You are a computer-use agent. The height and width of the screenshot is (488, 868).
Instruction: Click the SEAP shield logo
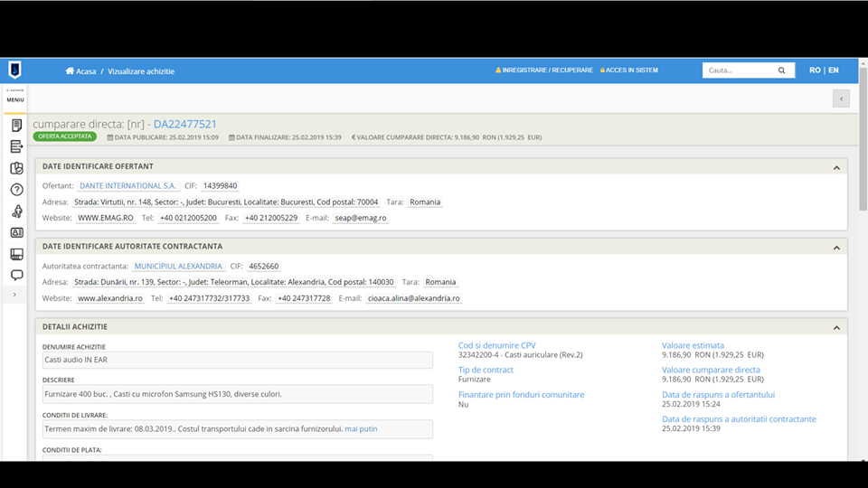click(14, 70)
